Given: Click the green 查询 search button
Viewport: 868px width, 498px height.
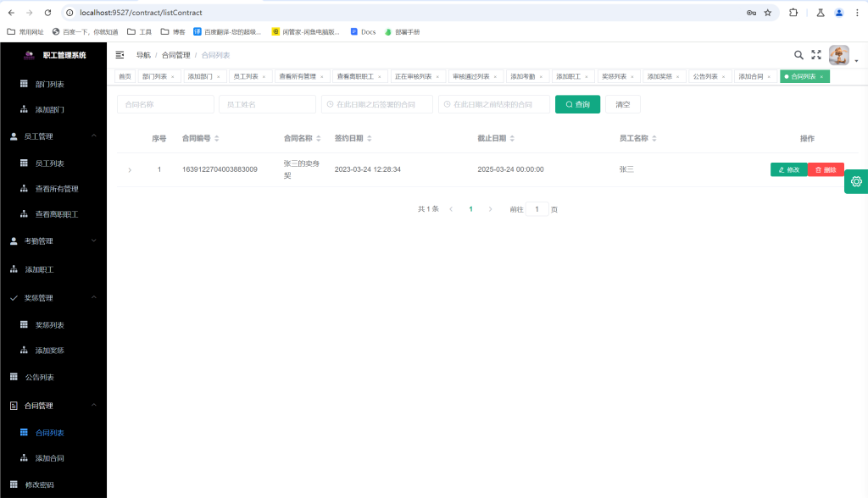Looking at the screenshot, I should pos(577,104).
